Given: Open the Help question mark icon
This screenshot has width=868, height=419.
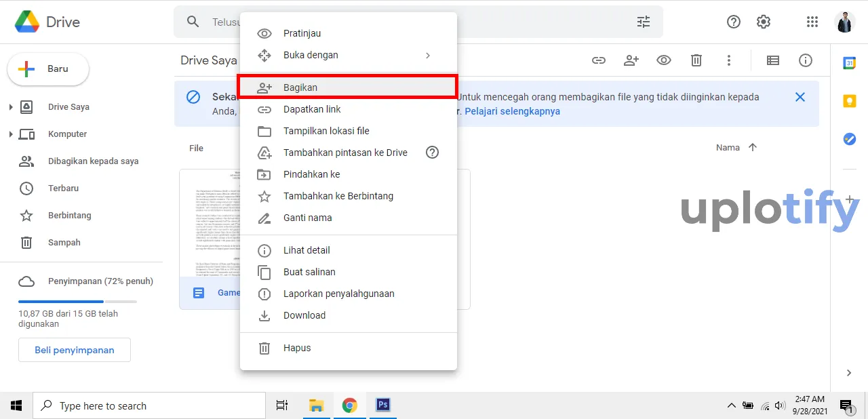Looking at the screenshot, I should (734, 22).
